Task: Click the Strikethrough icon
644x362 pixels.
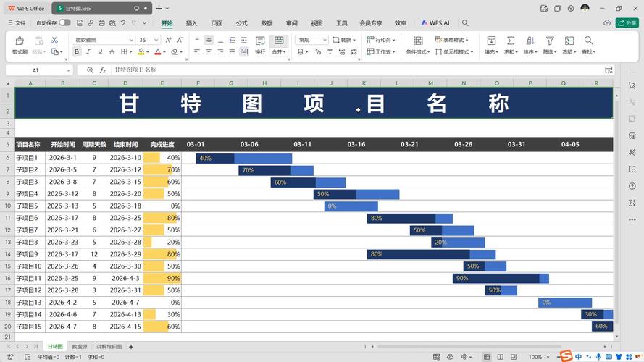Action: point(112,51)
